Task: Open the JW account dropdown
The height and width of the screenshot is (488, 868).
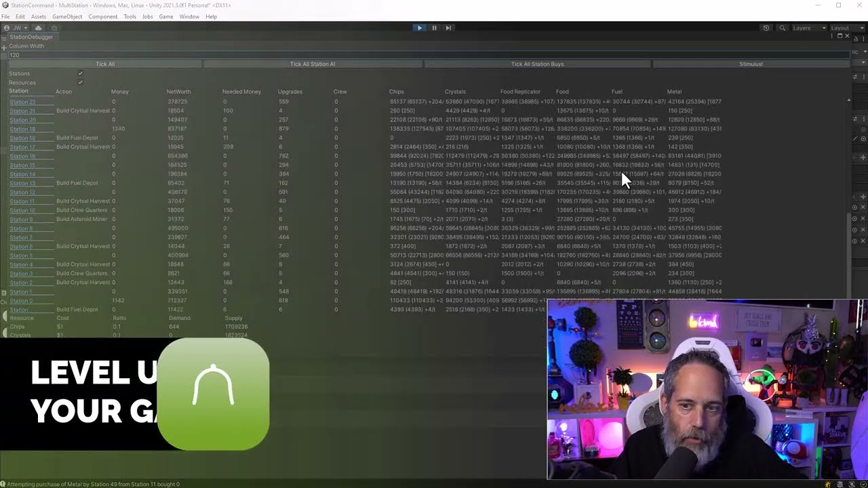Action: (18, 28)
